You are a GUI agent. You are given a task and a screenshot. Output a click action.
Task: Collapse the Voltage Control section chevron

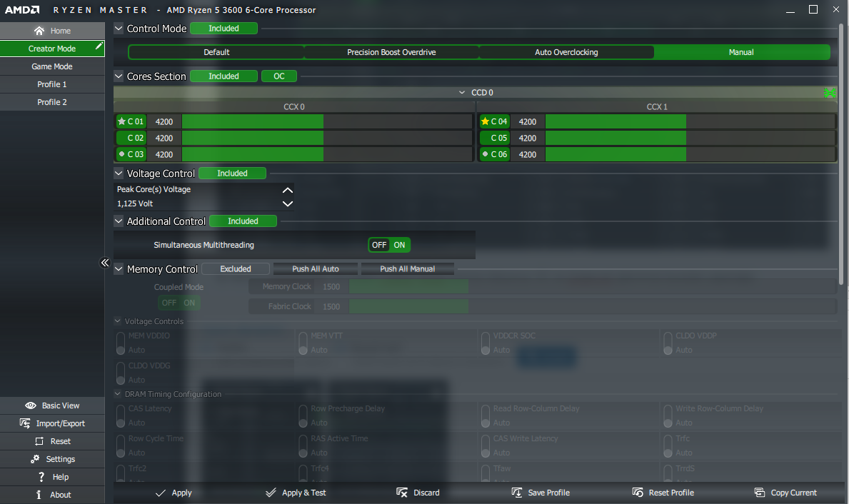tap(119, 173)
